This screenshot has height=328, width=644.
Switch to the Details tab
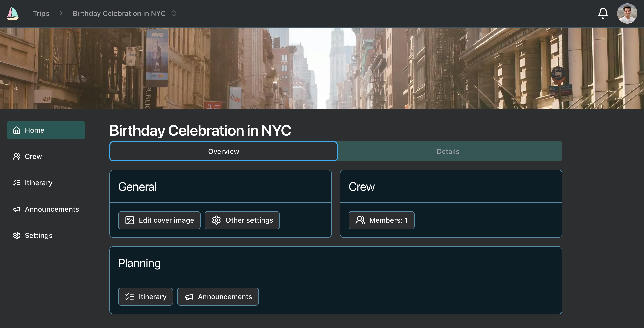pyautogui.click(x=448, y=151)
